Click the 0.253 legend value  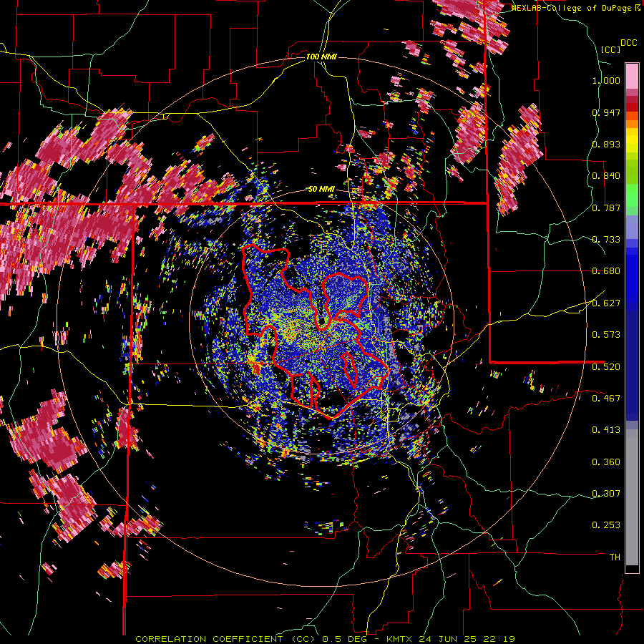(x=606, y=525)
